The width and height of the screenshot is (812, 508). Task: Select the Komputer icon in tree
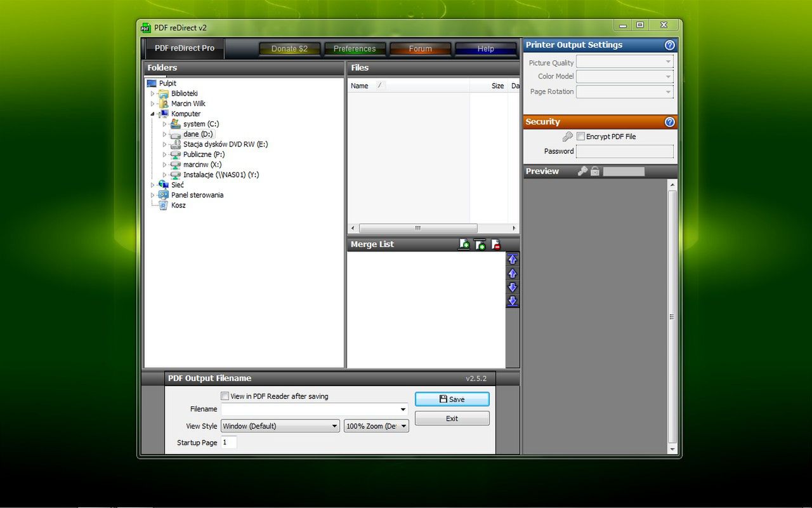point(164,114)
